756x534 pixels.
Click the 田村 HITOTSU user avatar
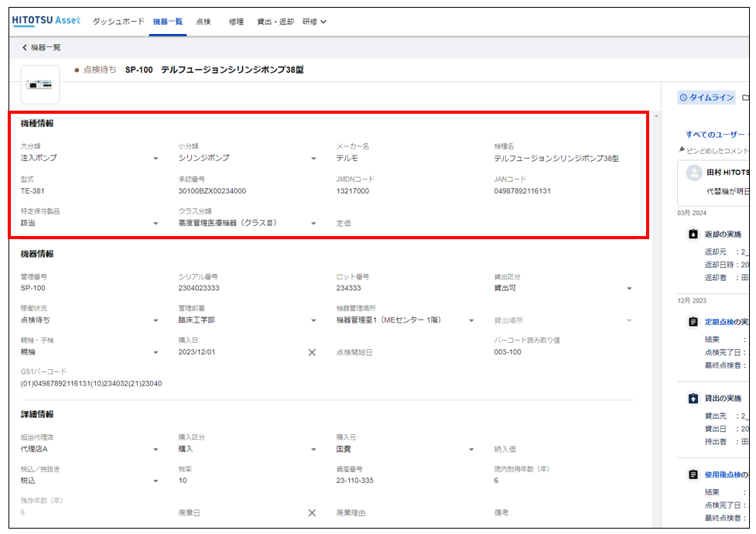pyautogui.click(x=694, y=173)
